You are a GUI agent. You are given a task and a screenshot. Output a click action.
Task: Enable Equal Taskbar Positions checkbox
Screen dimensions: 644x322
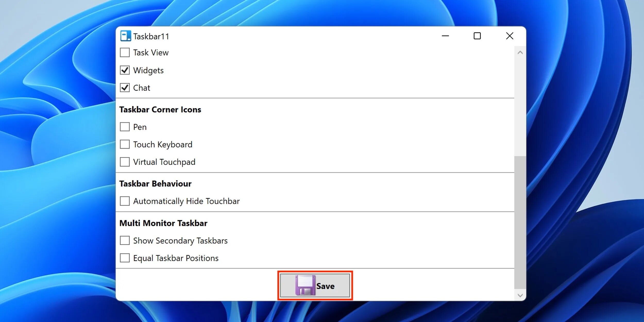click(125, 258)
